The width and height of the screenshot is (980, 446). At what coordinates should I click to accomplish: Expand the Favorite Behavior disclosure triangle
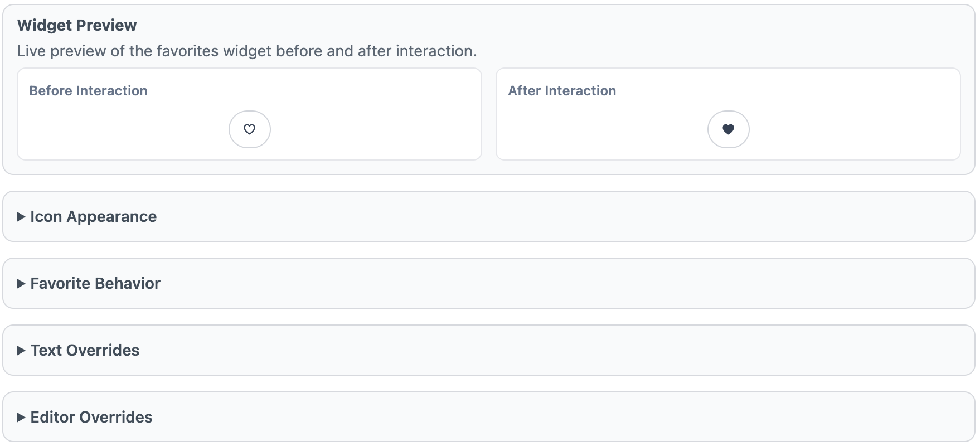[21, 284]
